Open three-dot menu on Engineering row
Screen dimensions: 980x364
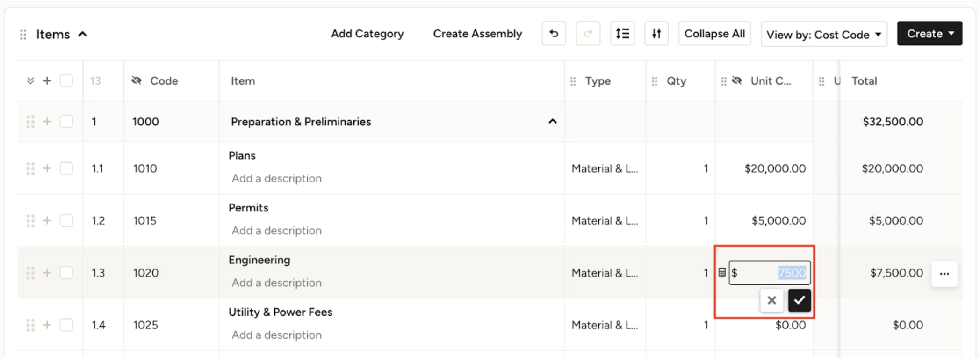click(x=944, y=274)
